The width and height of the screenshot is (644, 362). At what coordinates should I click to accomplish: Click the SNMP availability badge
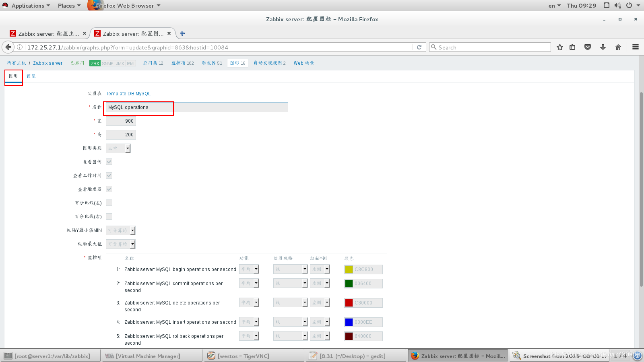point(107,63)
